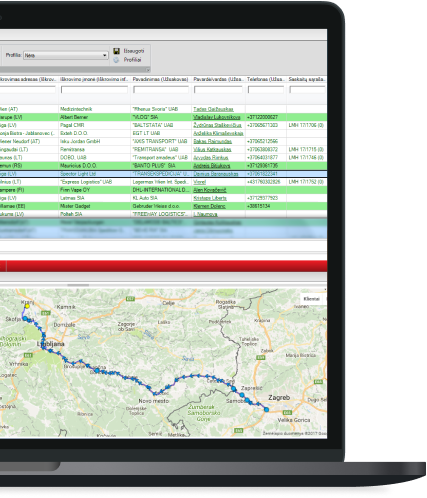
Task: Click the Išsaugoti button
Action: point(134,51)
